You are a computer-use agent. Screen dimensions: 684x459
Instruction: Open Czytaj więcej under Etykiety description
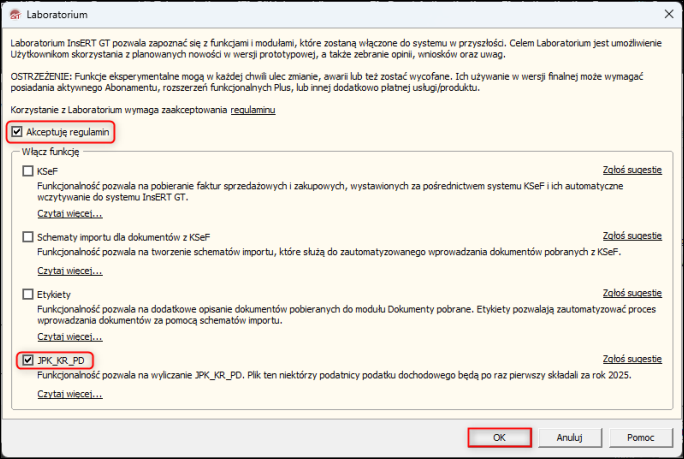click(x=70, y=337)
